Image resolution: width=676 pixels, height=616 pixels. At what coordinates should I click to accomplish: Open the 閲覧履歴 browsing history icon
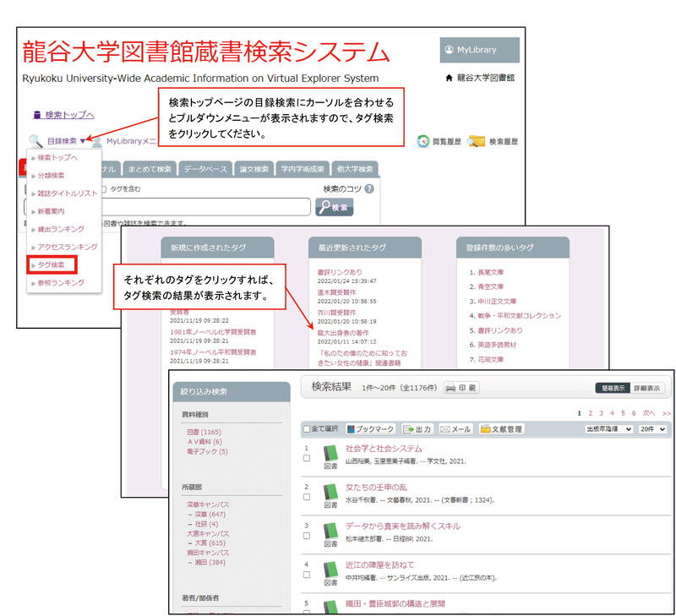[x=424, y=141]
